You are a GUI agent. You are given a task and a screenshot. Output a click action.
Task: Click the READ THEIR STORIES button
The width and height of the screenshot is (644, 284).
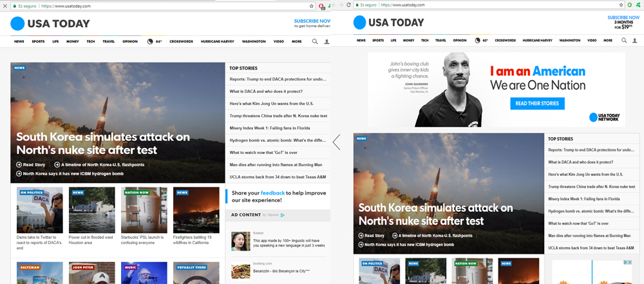point(536,103)
